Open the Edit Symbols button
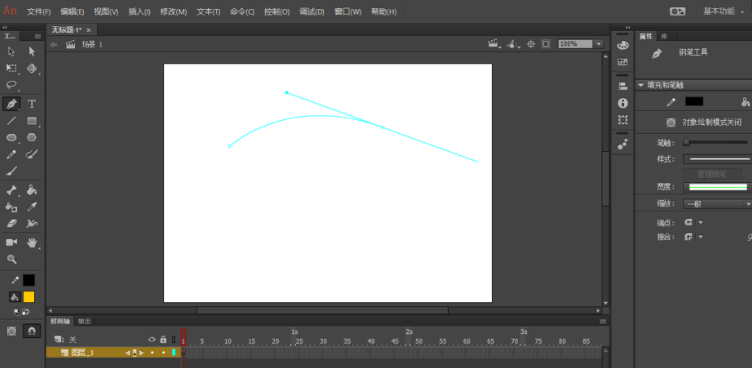Viewport: 752px width, 368px height. (x=513, y=44)
